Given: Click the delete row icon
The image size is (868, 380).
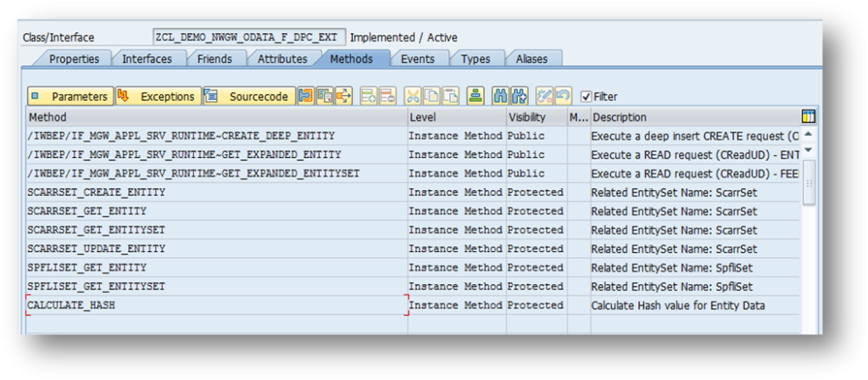Looking at the screenshot, I should [x=387, y=97].
